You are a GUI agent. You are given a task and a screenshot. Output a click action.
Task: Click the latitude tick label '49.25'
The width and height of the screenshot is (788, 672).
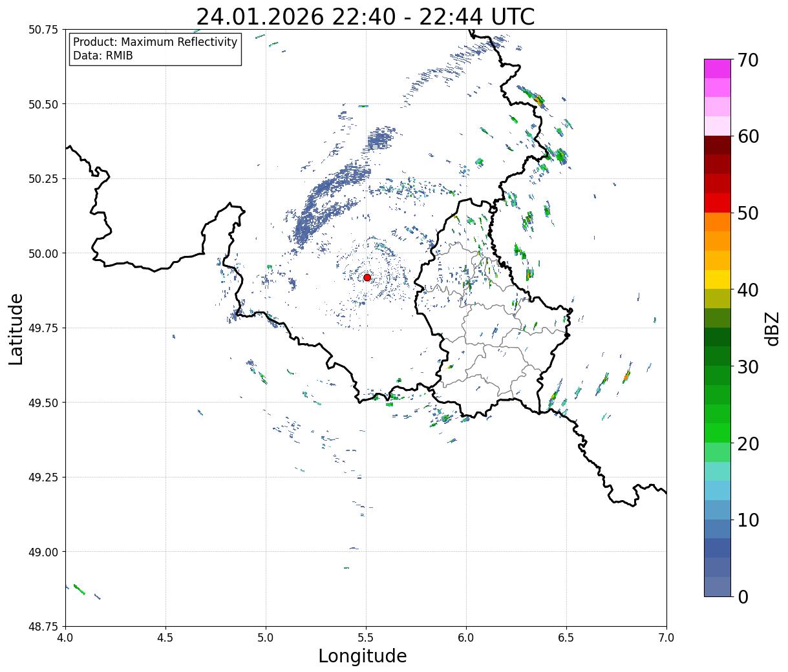tap(43, 478)
